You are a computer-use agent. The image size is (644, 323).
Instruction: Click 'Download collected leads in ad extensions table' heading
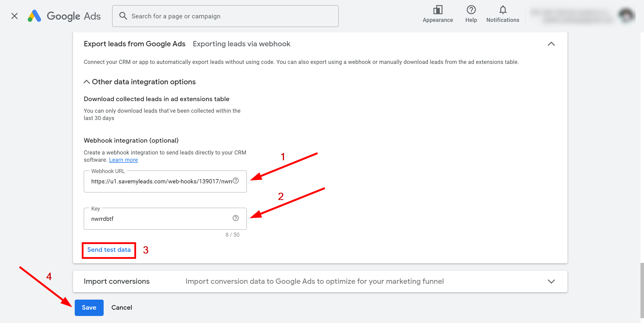tap(156, 99)
